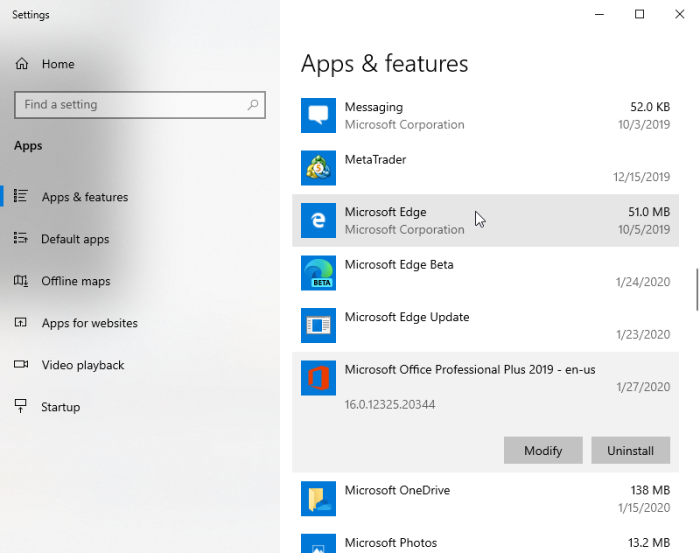Click the Microsoft OneDrive folder icon
Image resolution: width=700 pixels, height=553 pixels.
click(x=318, y=499)
